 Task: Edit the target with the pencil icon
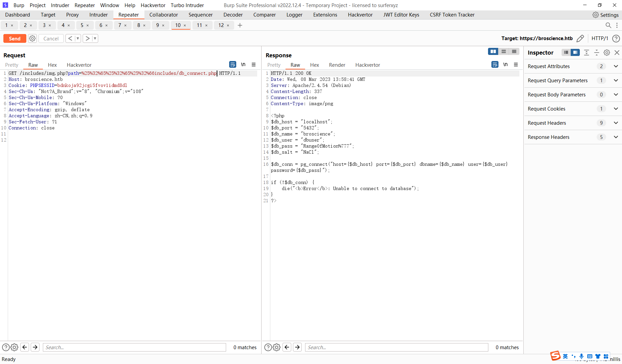click(x=580, y=38)
